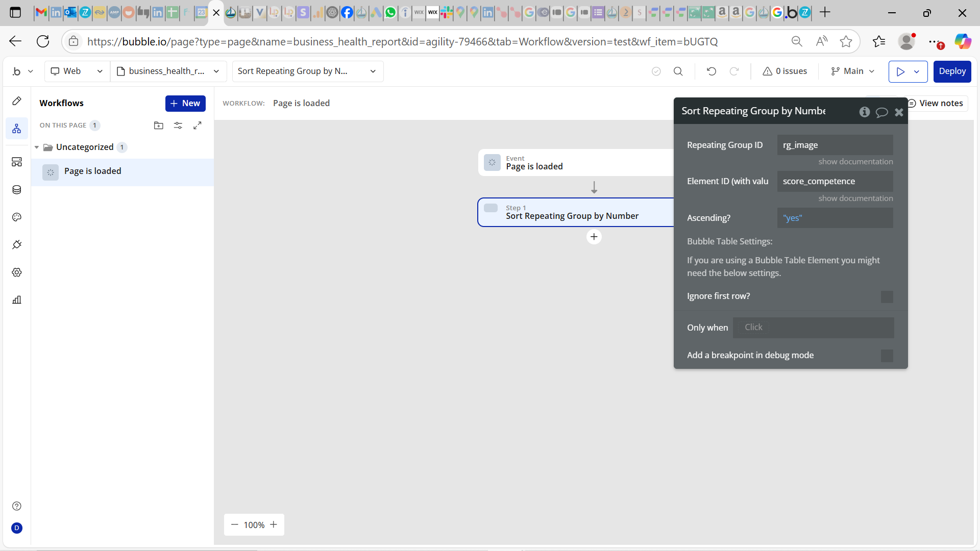Open browser zoom magnifier in address bar
The width and height of the screenshot is (980, 551).
point(797,41)
